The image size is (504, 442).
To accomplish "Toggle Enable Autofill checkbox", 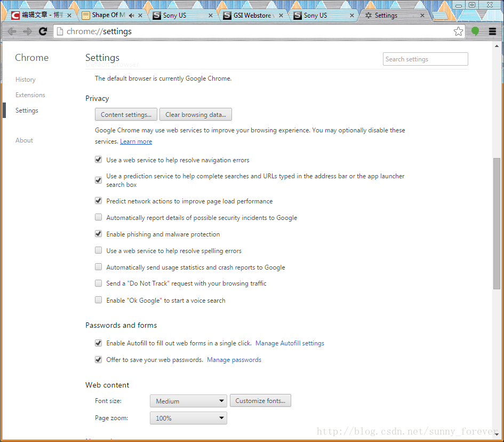I will (98, 343).
